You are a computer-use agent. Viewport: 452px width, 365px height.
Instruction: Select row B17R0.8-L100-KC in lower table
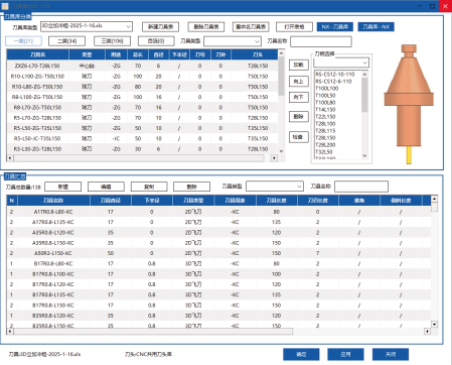219,274
